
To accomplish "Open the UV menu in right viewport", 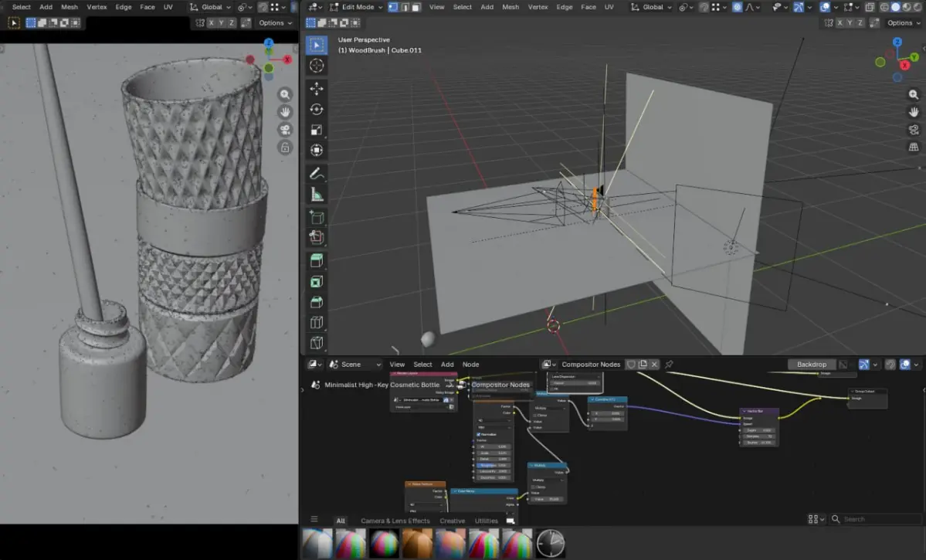I will tap(609, 7).
